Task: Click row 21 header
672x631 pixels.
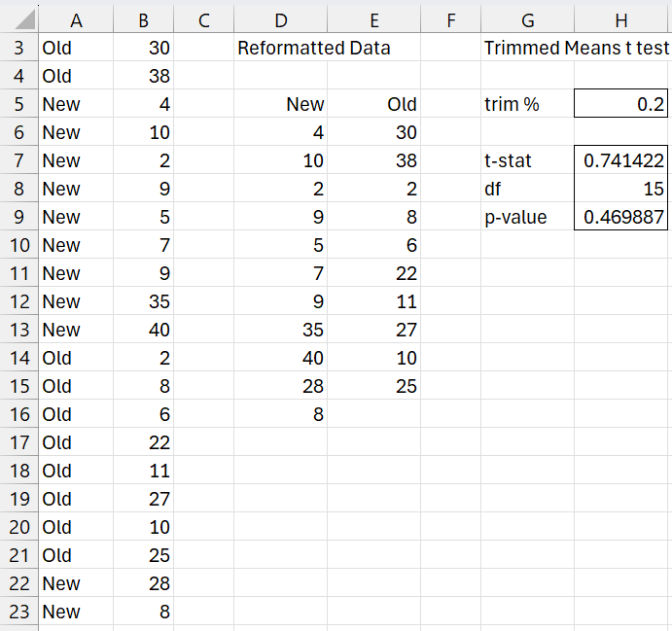Action: click(19, 555)
